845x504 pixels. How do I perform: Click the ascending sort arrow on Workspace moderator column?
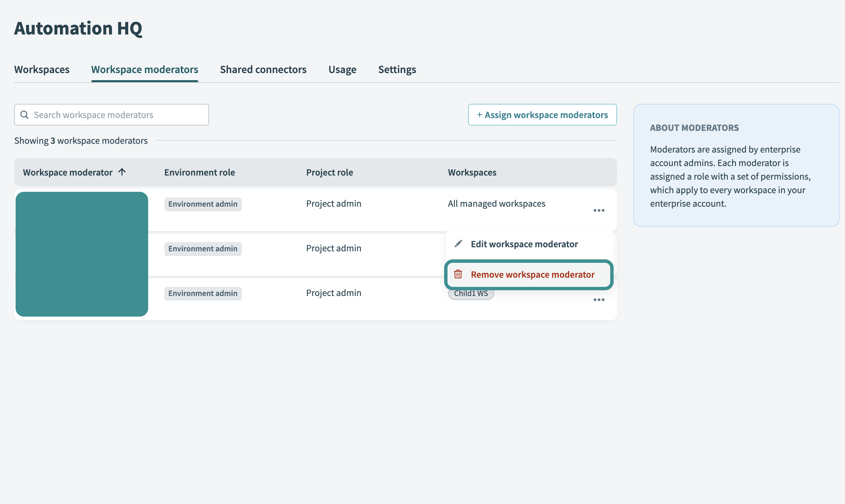coord(121,172)
